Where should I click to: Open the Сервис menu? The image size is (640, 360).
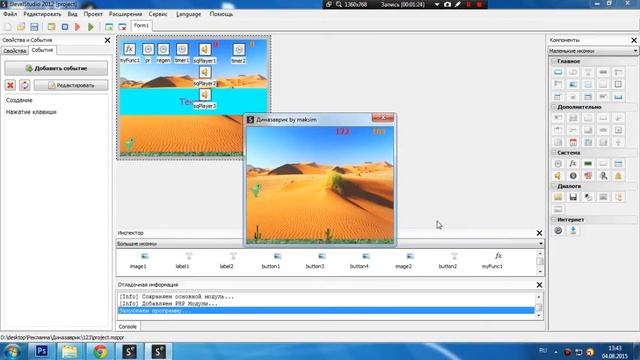(158, 14)
